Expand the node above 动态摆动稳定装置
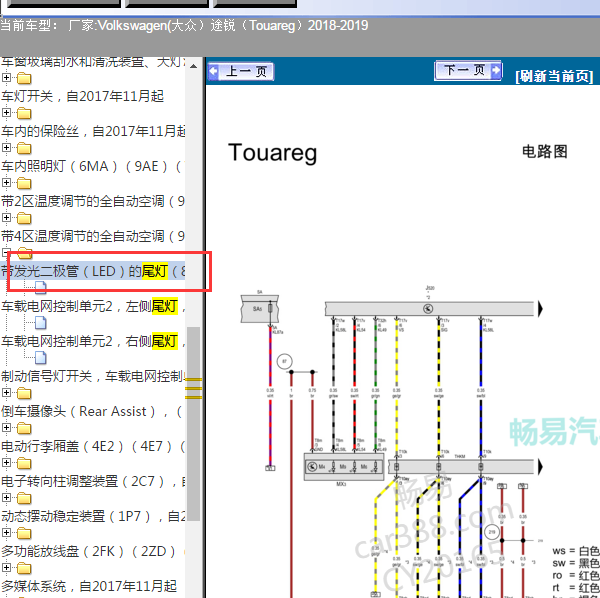This screenshot has width=600, height=598. pyautogui.click(x=6, y=497)
